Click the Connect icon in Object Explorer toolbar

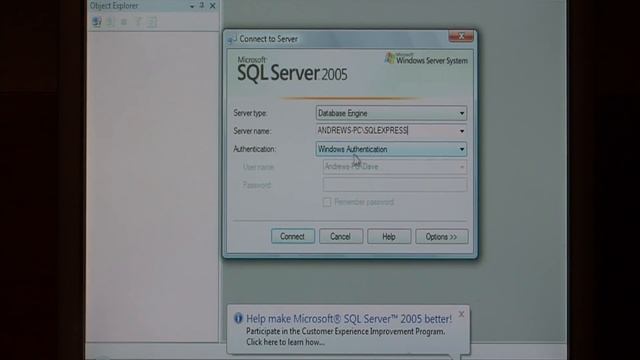click(x=97, y=22)
